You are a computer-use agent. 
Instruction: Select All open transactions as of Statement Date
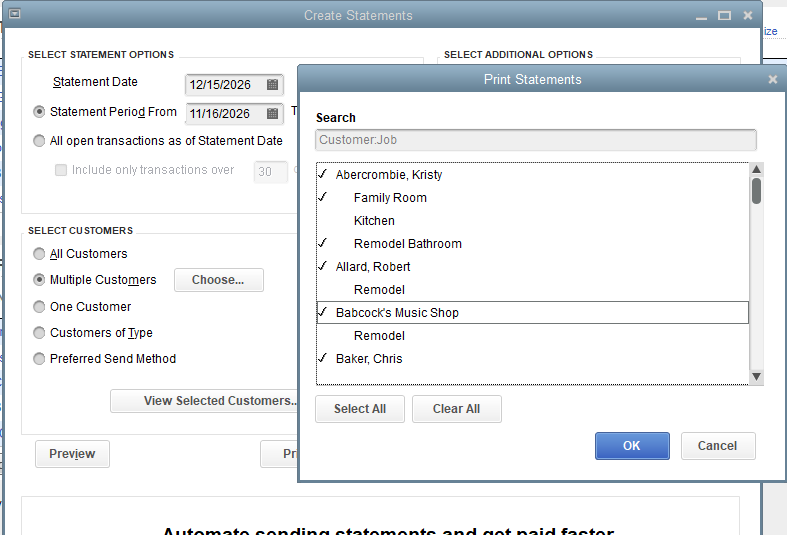[x=40, y=141]
